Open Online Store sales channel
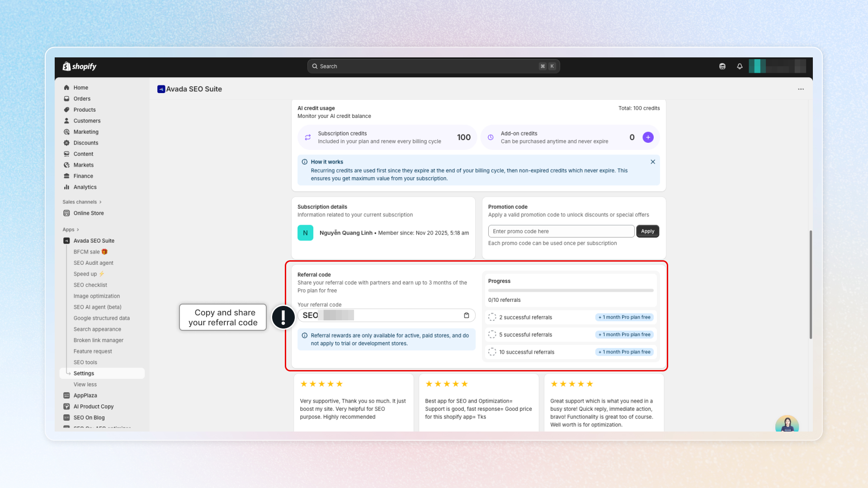Image resolution: width=868 pixels, height=488 pixels. point(88,213)
